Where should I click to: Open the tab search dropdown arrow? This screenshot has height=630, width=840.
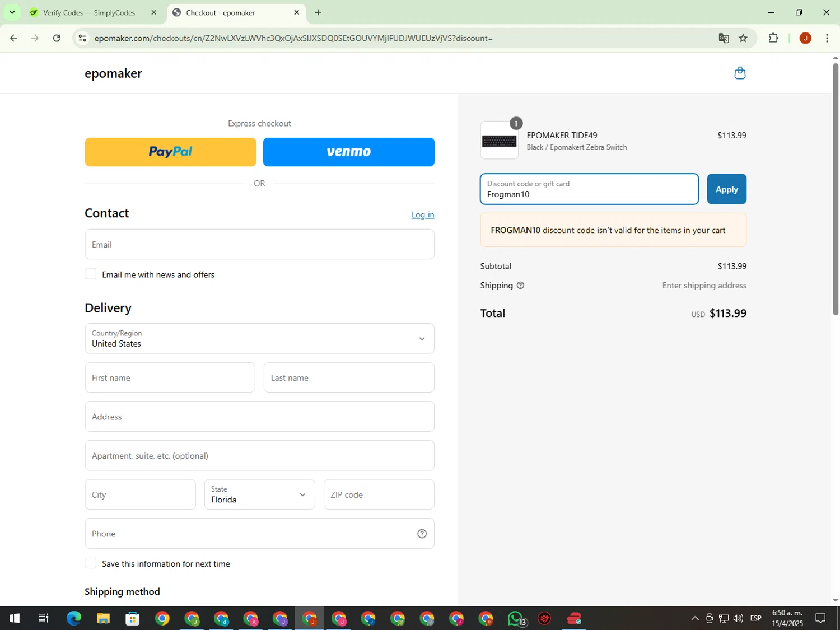click(12, 12)
